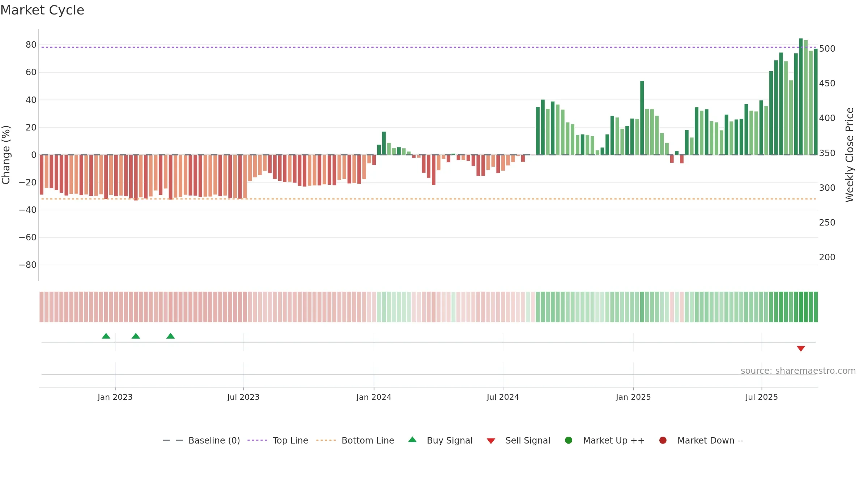Click the source: sharemaestro.com text

pos(798,371)
